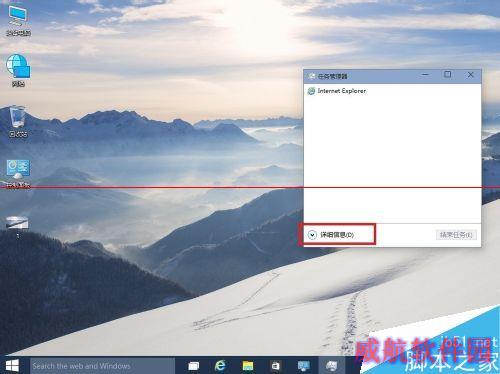Close the Task Manager window
The width and height of the screenshot is (500, 374).
[470, 75]
